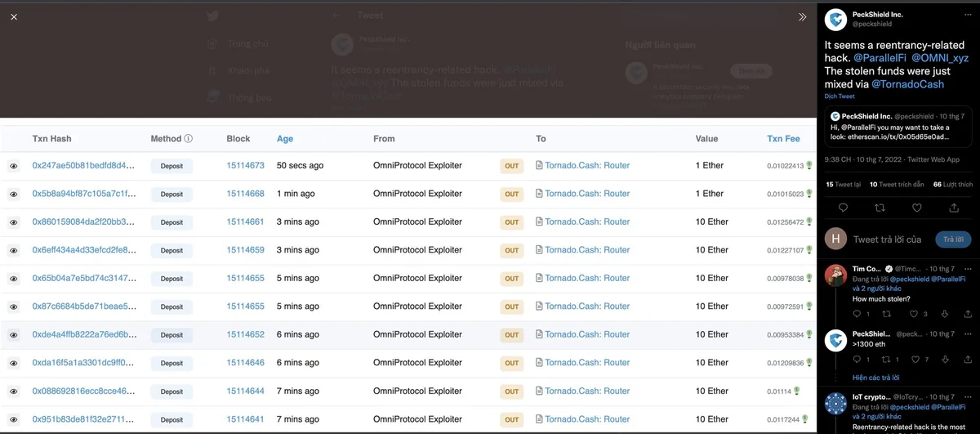Open the @ParallelFi mention in main tweet
The image size is (980, 434).
880,58
